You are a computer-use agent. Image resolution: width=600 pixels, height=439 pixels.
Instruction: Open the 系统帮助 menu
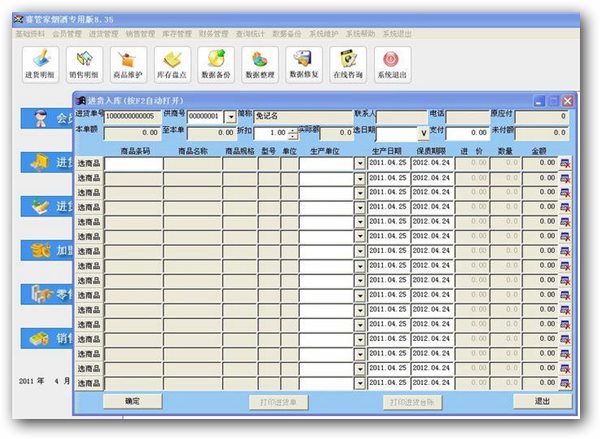coord(360,34)
